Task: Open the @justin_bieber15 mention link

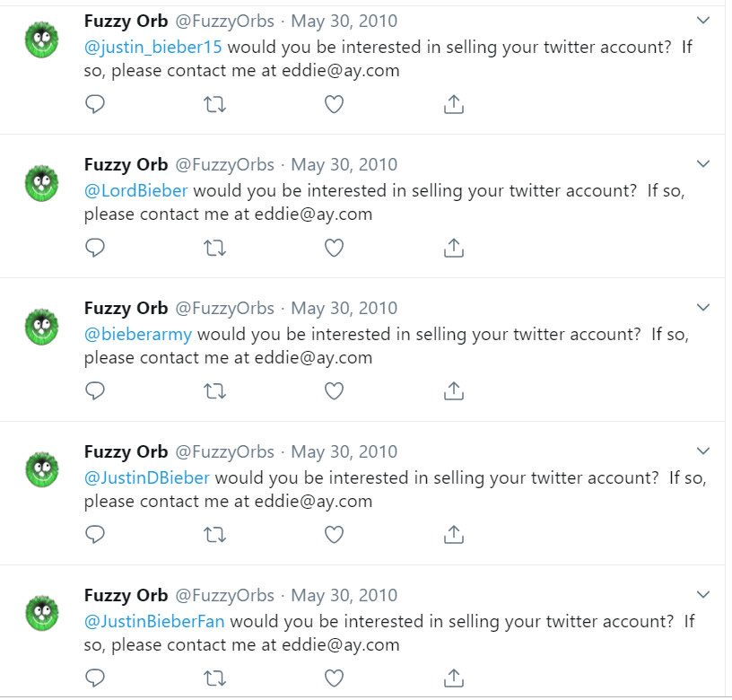Action: click(x=152, y=47)
